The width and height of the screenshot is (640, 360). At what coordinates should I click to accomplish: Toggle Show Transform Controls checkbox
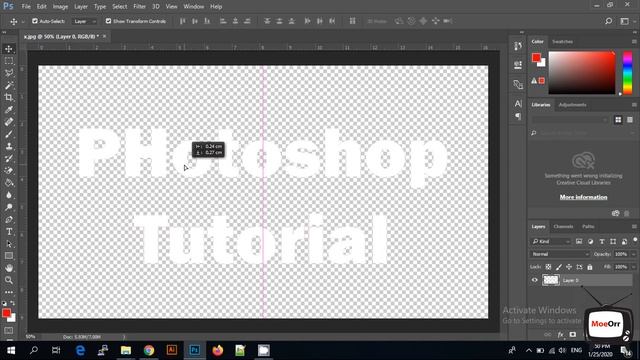[108, 21]
